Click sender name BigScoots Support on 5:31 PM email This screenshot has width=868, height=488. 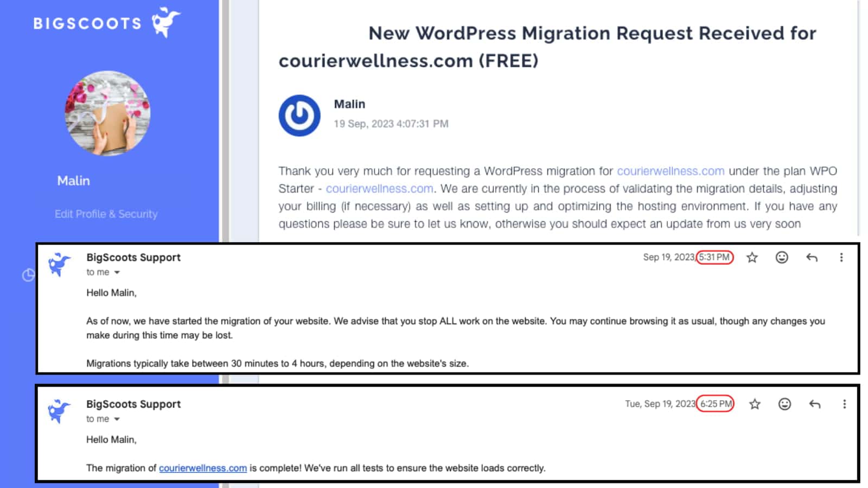(x=133, y=258)
